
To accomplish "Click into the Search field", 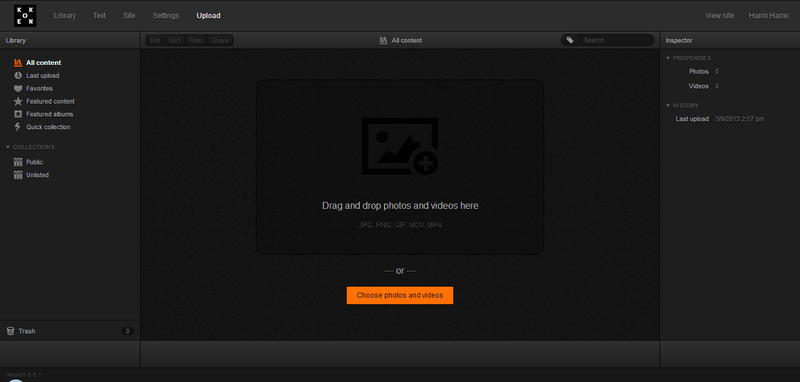I will (x=616, y=40).
